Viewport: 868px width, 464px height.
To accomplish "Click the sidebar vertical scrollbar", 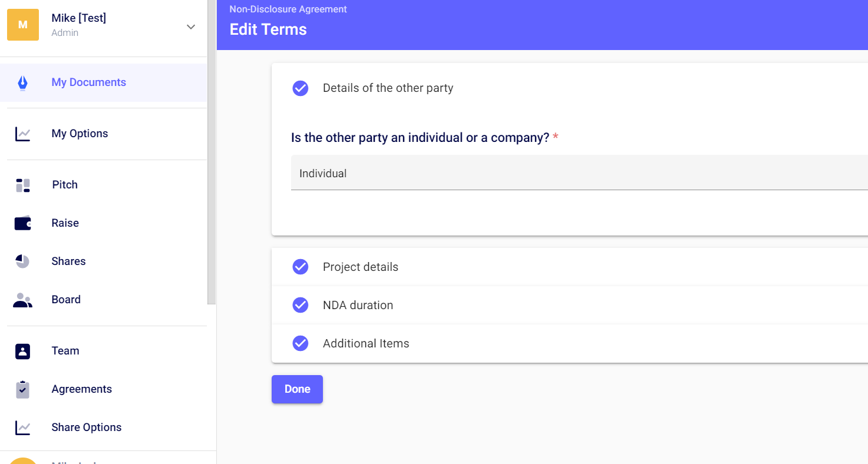I will [x=212, y=153].
